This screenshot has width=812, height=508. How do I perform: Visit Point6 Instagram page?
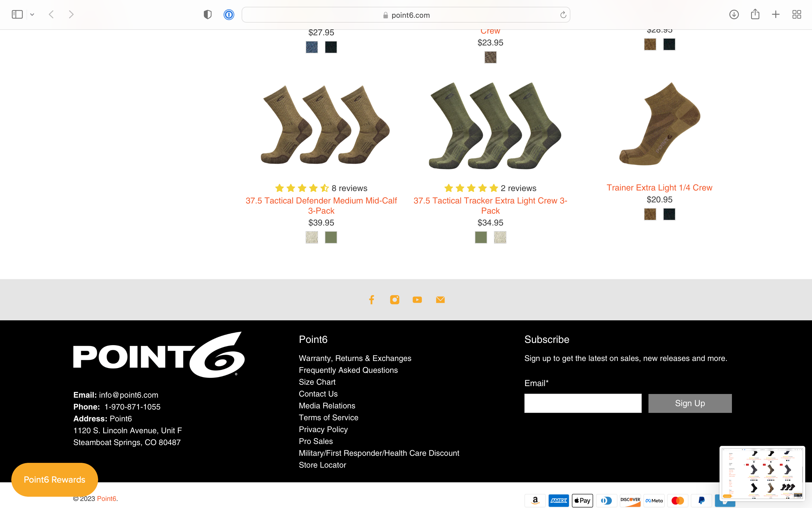point(395,300)
